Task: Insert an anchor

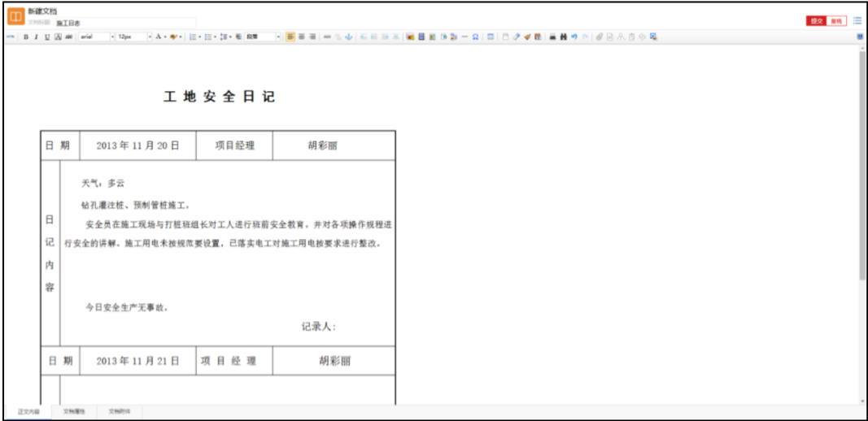Action: (x=349, y=37)
